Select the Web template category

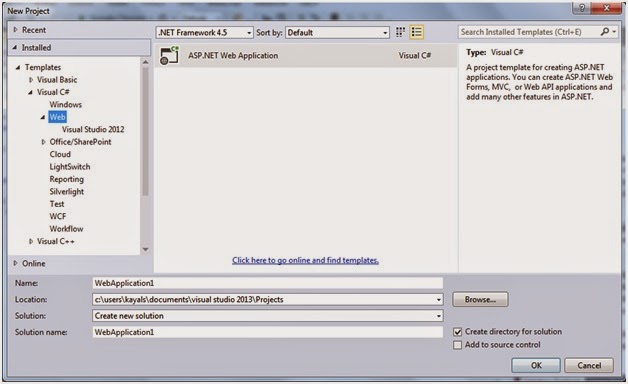tap(57, 117)
